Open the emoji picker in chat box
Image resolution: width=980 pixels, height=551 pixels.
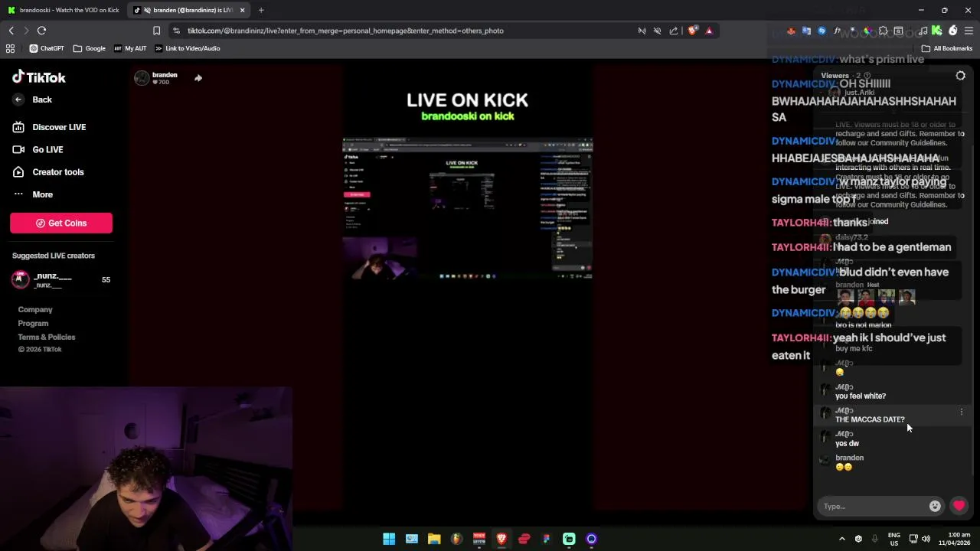935,506
